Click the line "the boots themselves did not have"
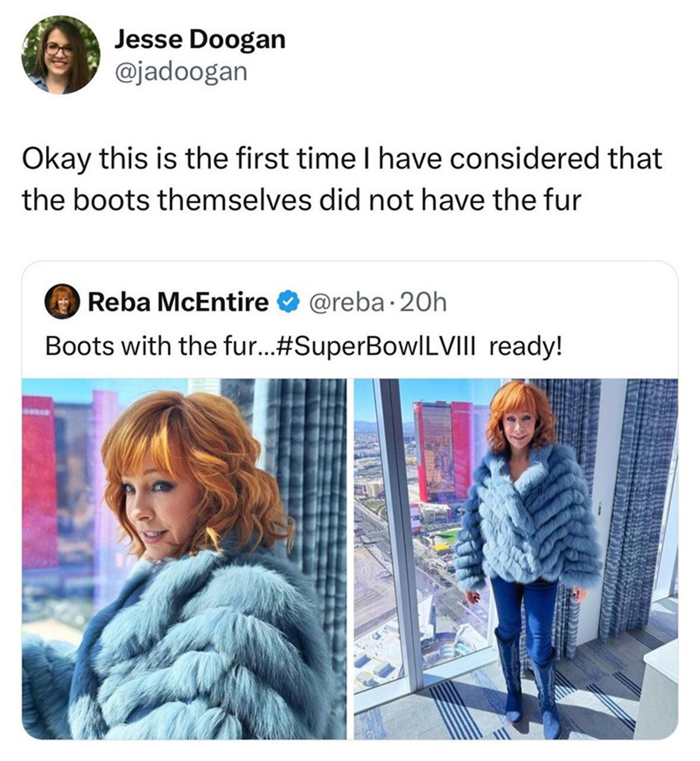 [x=302, y=200]
